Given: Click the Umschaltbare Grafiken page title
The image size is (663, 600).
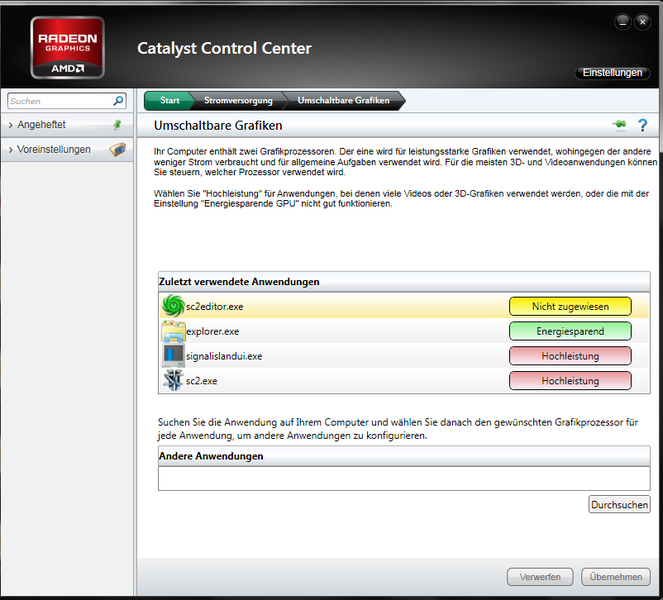Looking at the screenshot, I should (x=218, y=126).
